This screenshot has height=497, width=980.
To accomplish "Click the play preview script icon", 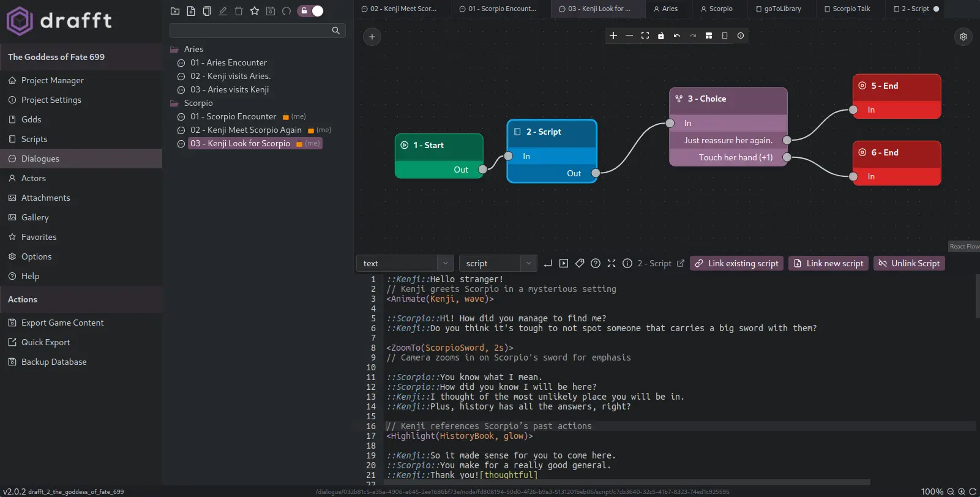I will click(564, 263).
